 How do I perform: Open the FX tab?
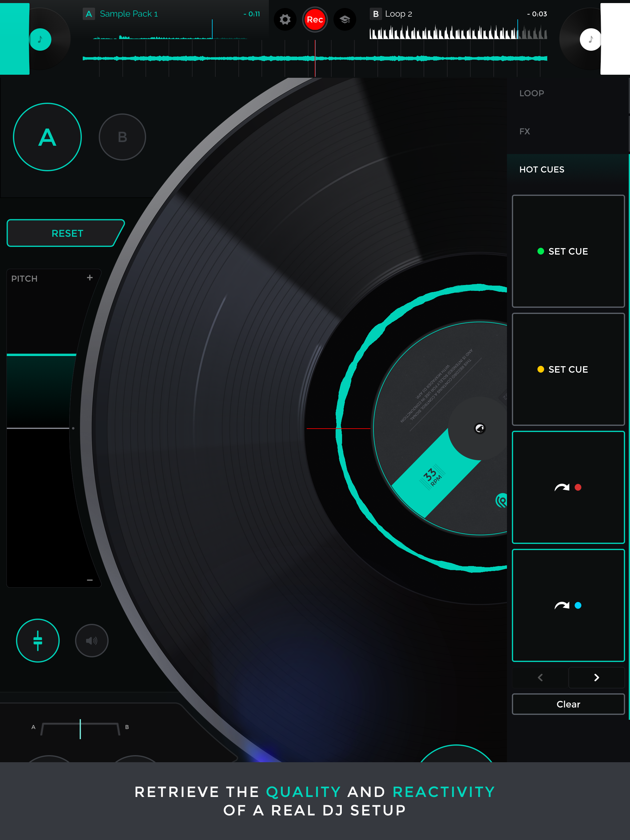[x=525, y=131]
